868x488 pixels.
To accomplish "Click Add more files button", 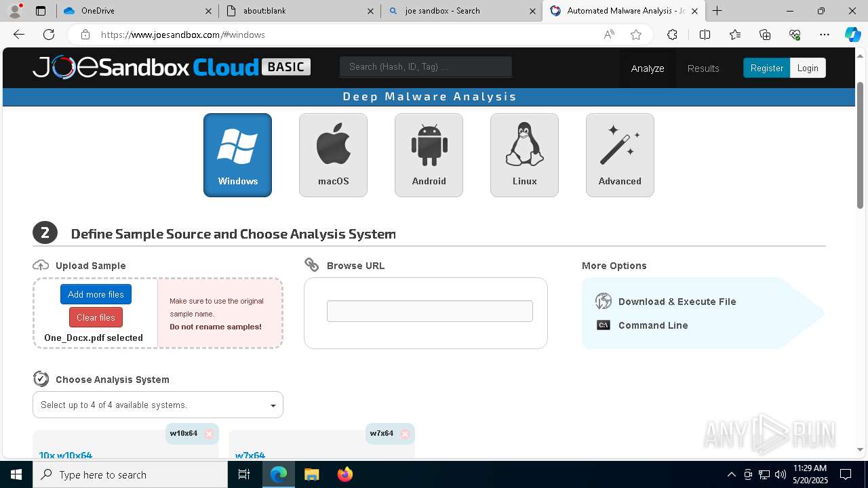I will [x=96, y=294].
